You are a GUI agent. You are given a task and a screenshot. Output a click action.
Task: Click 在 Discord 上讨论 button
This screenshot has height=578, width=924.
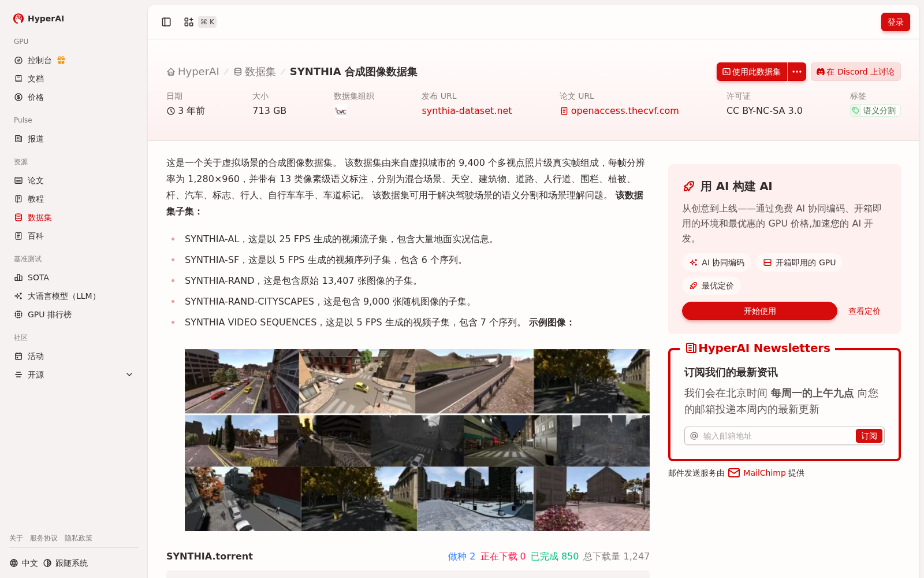[x=856, y=72]
